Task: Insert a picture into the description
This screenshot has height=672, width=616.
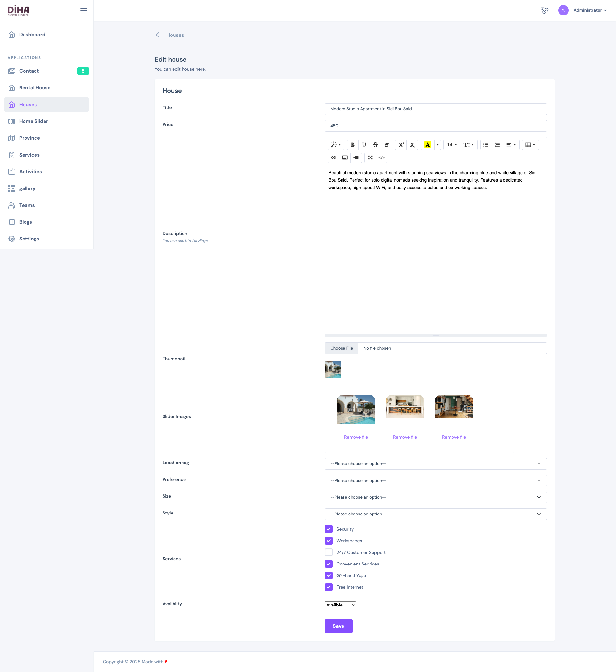Action: point(345,158)
